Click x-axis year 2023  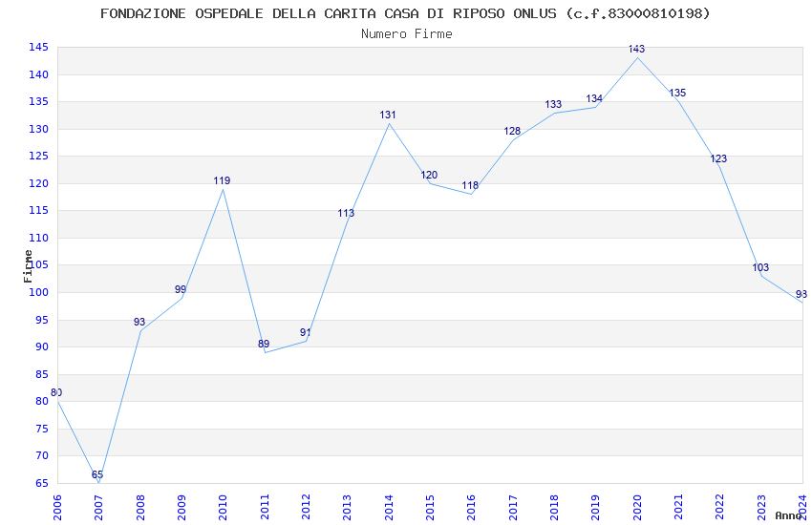[x=761, y=507]
